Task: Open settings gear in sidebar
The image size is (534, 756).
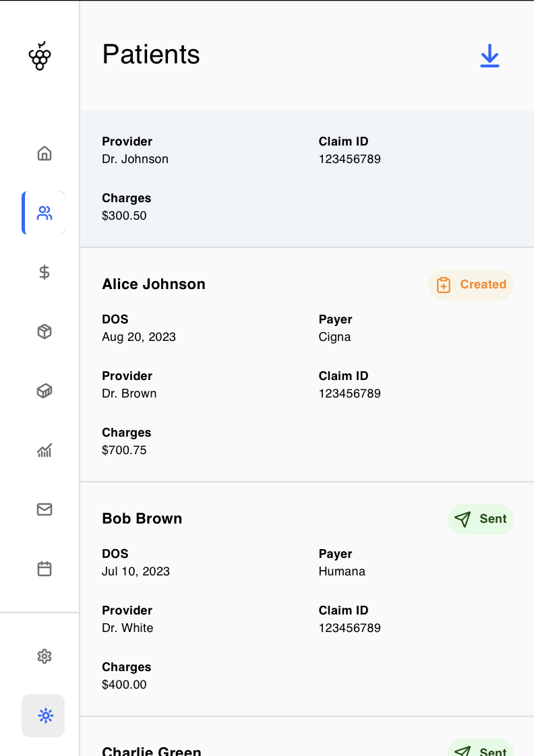Action: click(x=44, y=656)
